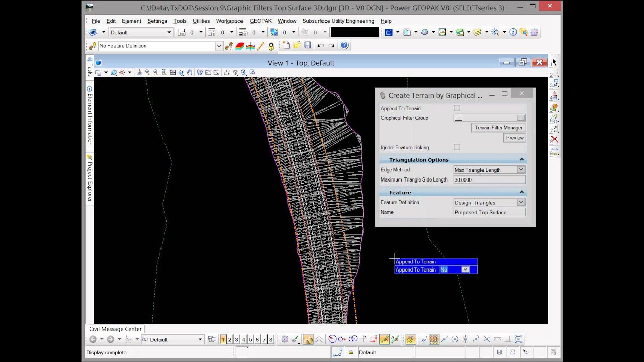Switch to the Civil Message Center tab
644x362 pixels.
point(115,329)
